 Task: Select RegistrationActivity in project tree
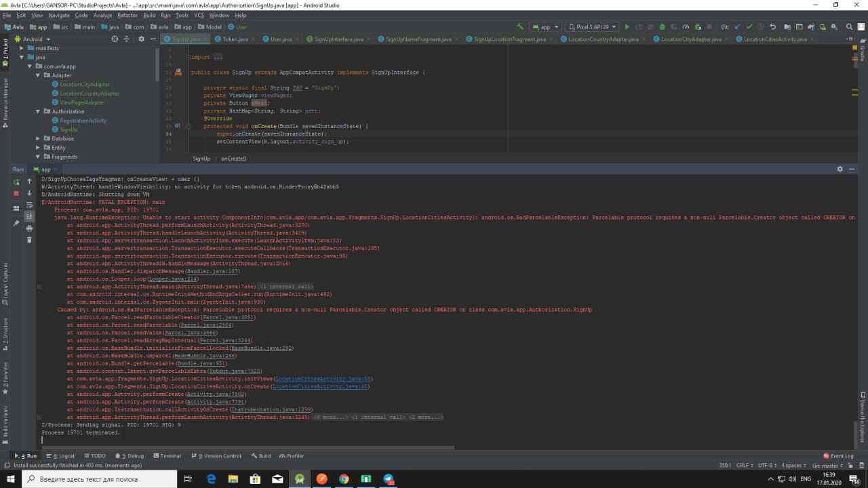click(x=83, y=121)
